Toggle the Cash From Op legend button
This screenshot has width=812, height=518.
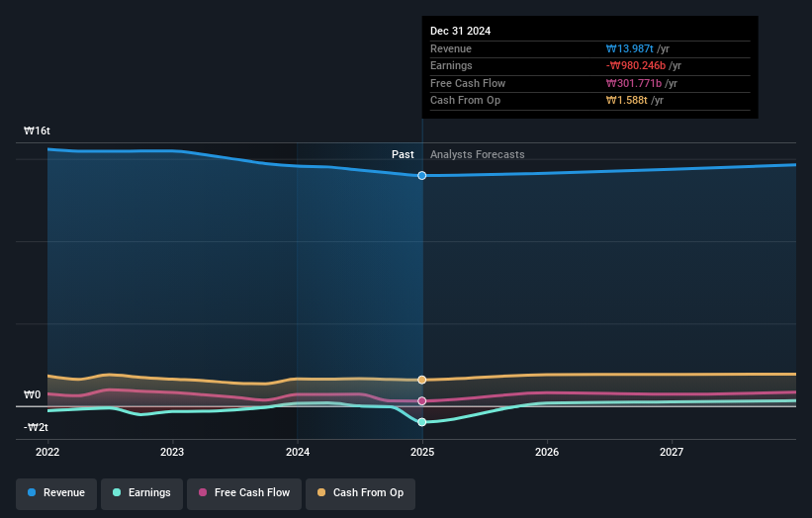pyautogui.click(x=360, y=493)
